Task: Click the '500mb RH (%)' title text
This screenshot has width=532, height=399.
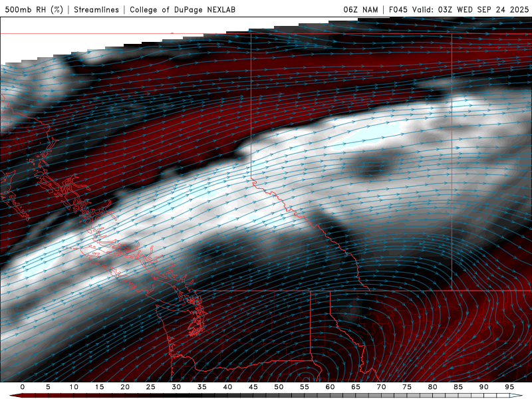Action: 34,9
